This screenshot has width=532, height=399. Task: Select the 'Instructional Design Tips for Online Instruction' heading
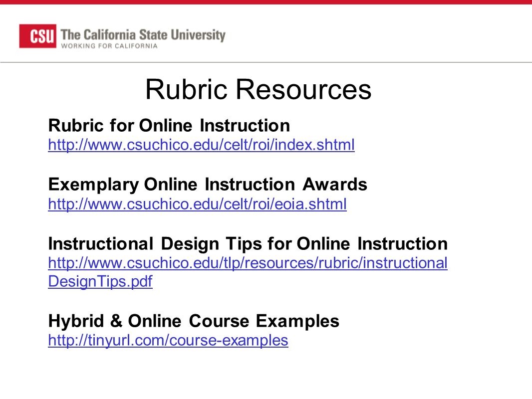(x=248, y=244)
